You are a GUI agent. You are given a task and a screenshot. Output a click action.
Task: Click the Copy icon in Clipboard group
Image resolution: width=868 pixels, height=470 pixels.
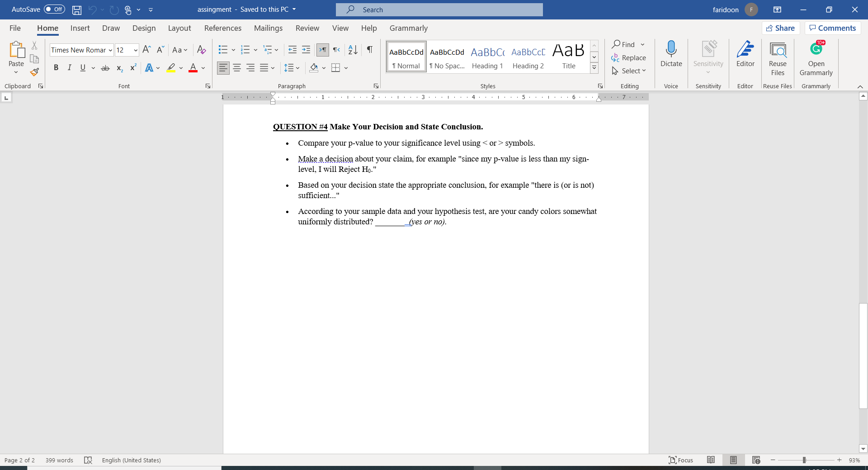(34, 59)
